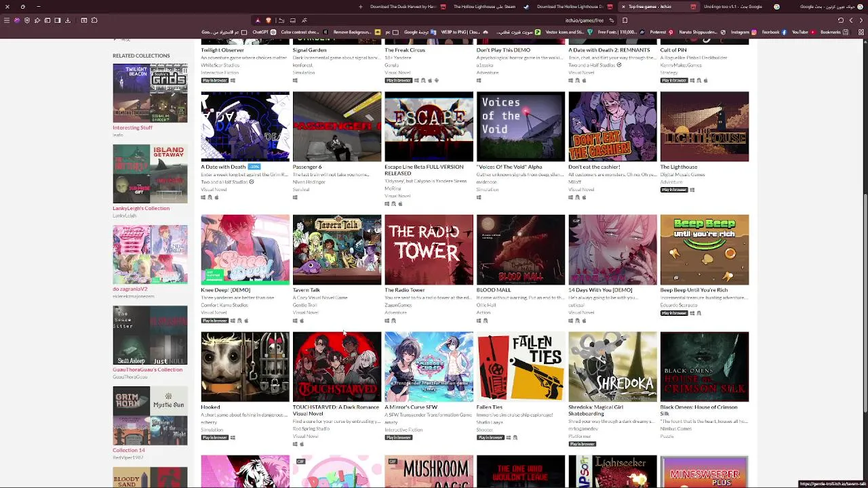Click the reload page icon in browser toolbar

[x=841, y=20]
